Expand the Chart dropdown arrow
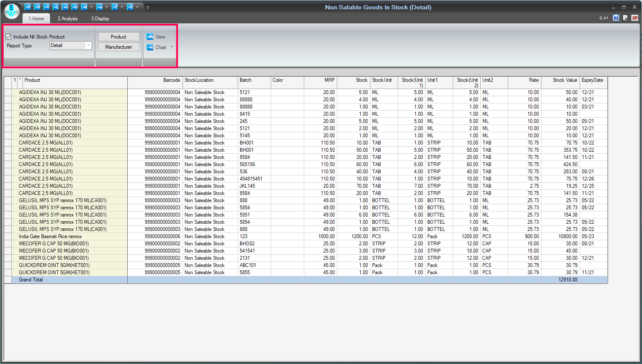 click(171, 47)
